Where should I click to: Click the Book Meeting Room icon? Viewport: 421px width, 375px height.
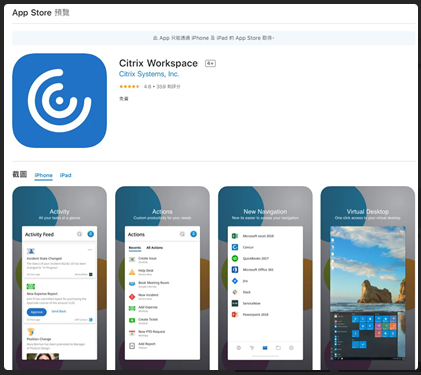click(x=132, y=284)
